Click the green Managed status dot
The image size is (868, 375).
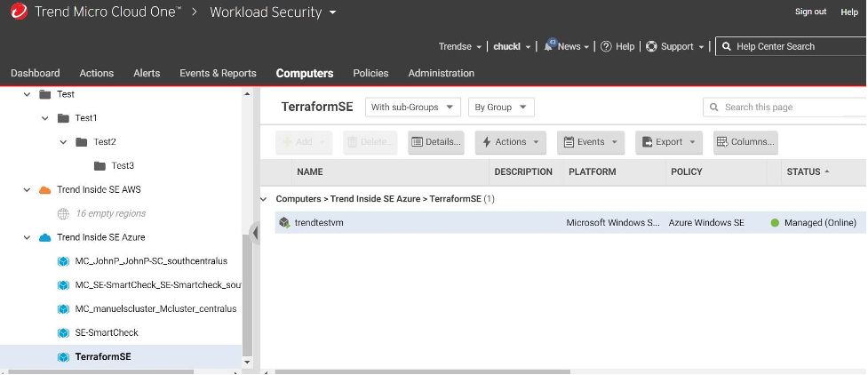coord(775,223)
